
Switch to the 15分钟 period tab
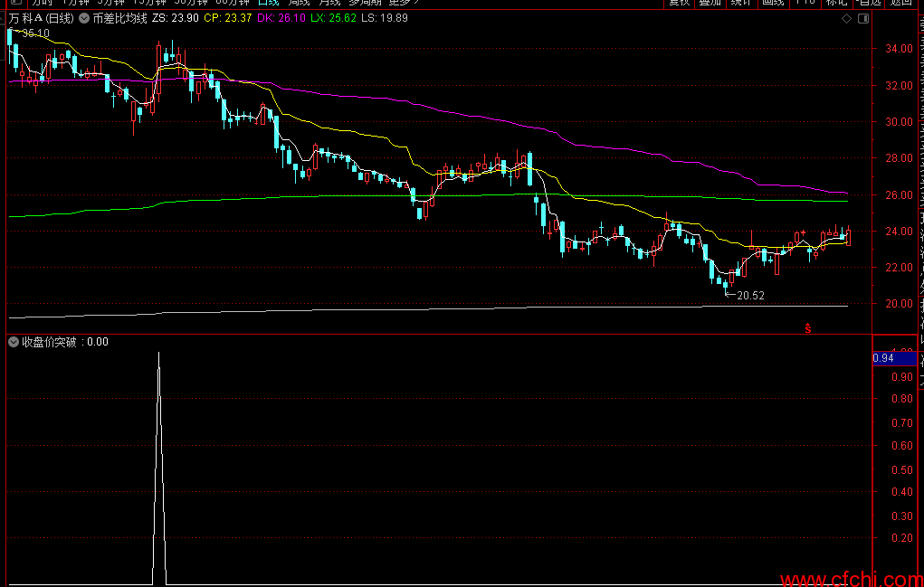point(149,3)
